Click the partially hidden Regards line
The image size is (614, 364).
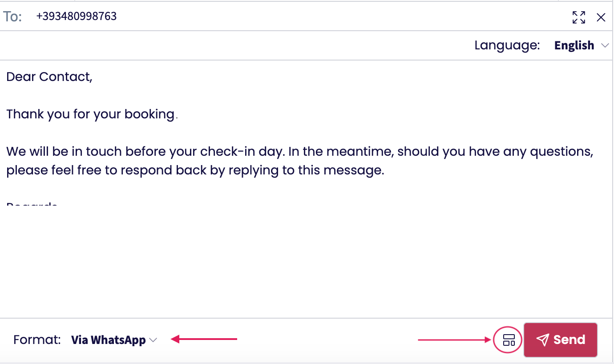32,205
